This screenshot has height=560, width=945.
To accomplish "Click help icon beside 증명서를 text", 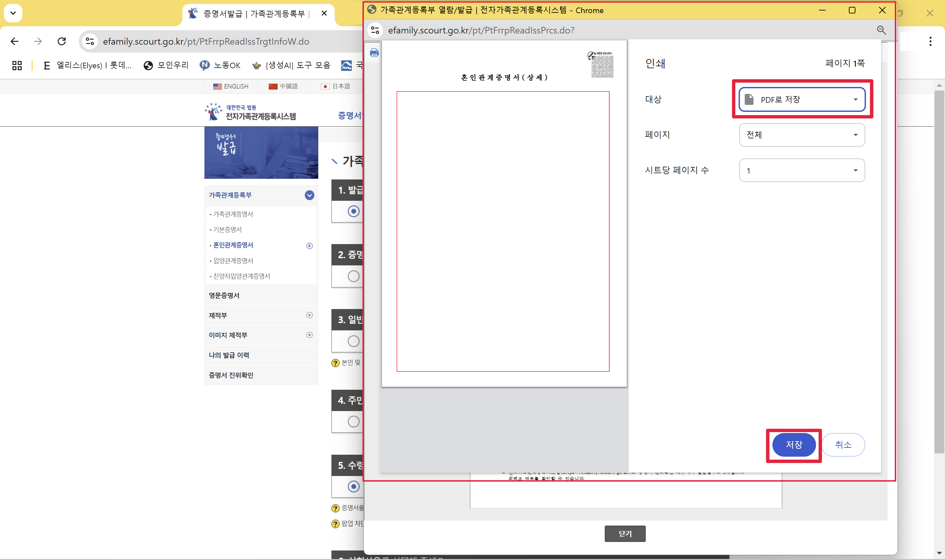I will (335, 508).
